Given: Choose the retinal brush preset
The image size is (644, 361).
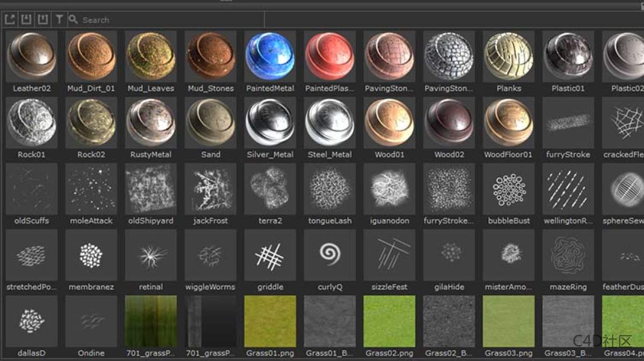Looking at the screenshot, I should tap(151, 255).
